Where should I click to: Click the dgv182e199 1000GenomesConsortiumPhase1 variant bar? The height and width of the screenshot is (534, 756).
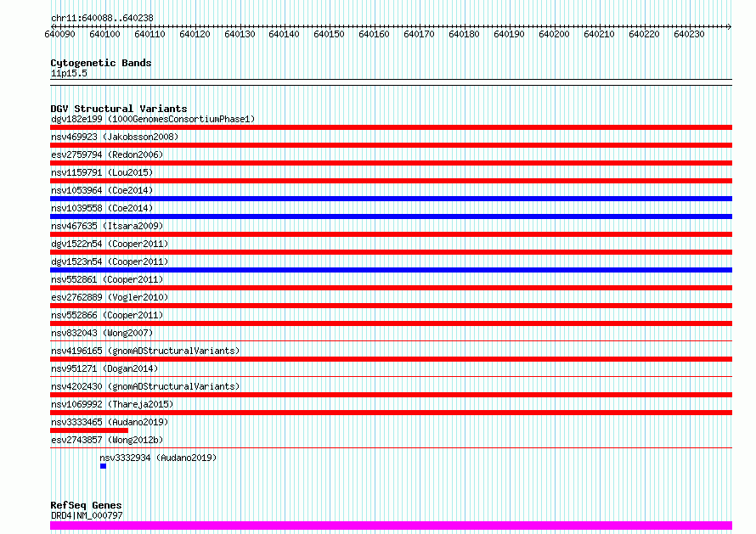tap(391, 127)
